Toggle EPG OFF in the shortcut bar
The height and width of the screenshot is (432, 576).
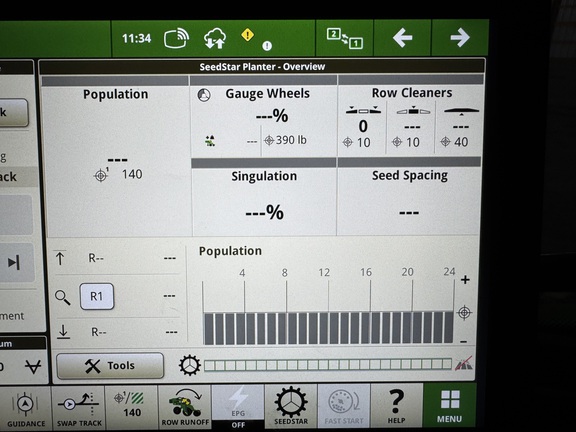[x=238, y=407]
